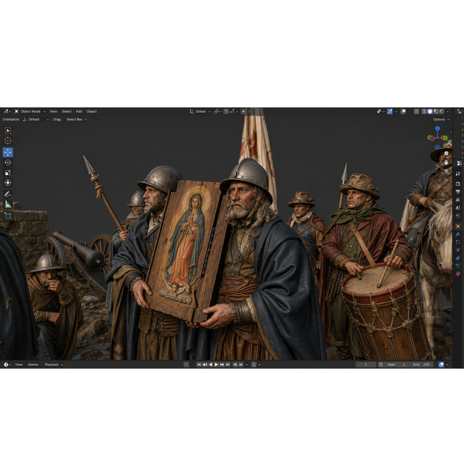Select the Transform tool
464x476 pixels.
tap(8, 183)
